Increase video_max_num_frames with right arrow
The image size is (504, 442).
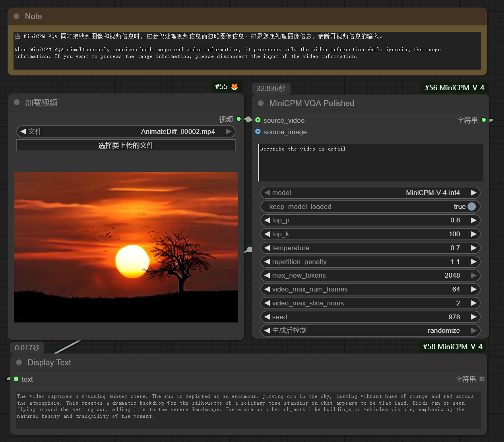pyautogui.click(x=473, y=289)
